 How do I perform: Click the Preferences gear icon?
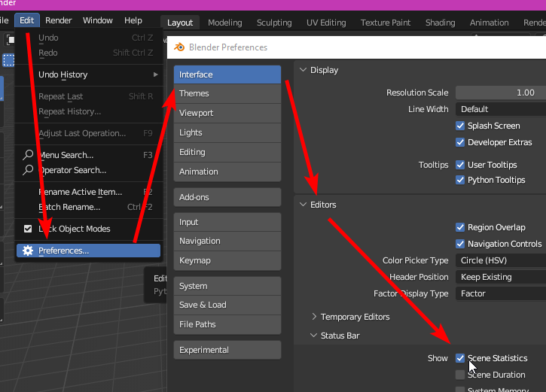[28, 251]
